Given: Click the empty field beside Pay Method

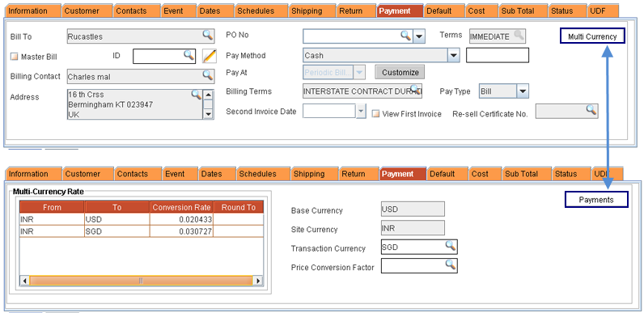Looking at the screenshot, I should (498, 55).
